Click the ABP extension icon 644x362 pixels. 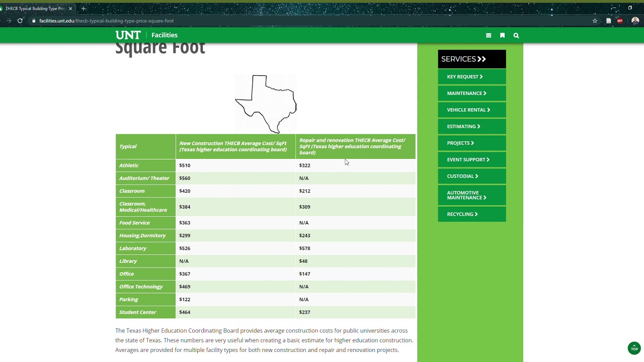[620, 21]
